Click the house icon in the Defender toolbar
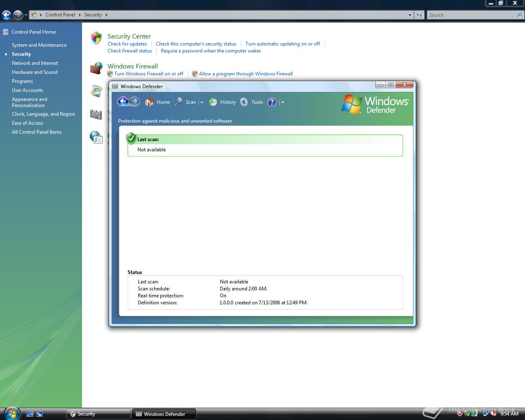The height and width of the screenshot is (420, 525). coord(149,102)
